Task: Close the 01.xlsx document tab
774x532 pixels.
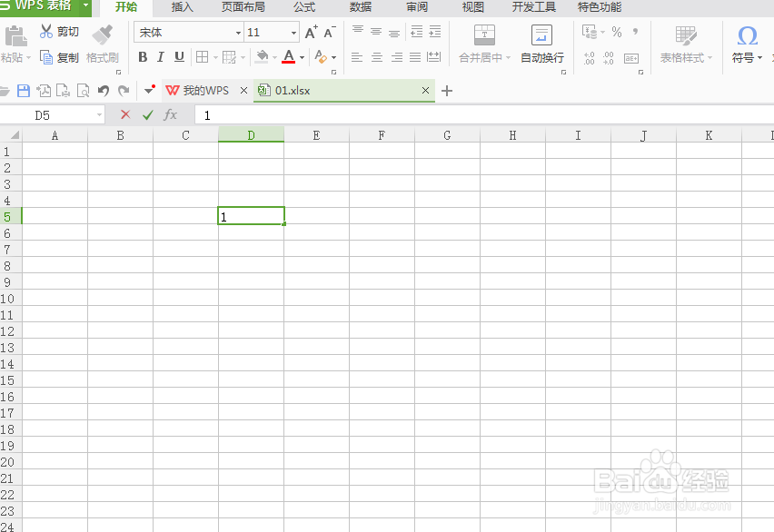Action: coord(425,91)
